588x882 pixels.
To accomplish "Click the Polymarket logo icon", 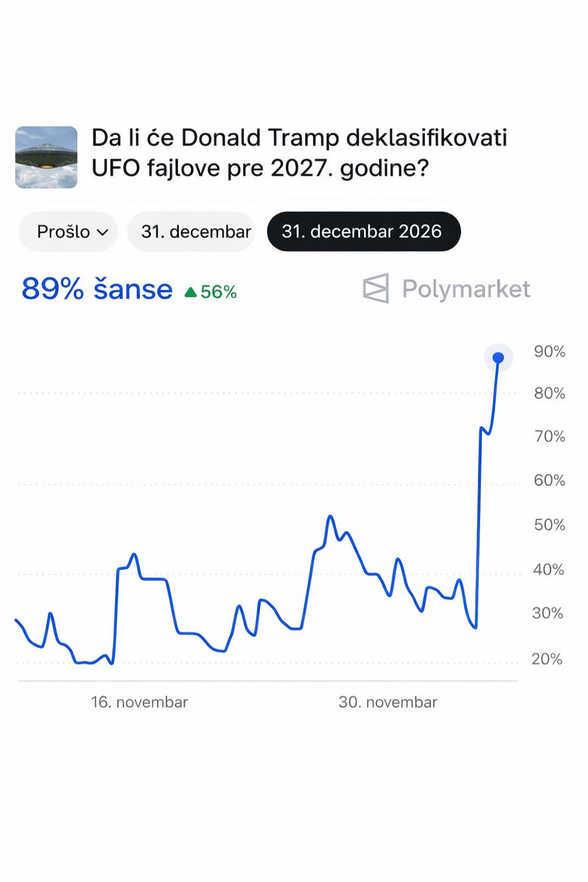I will click(x=376, y=288).
